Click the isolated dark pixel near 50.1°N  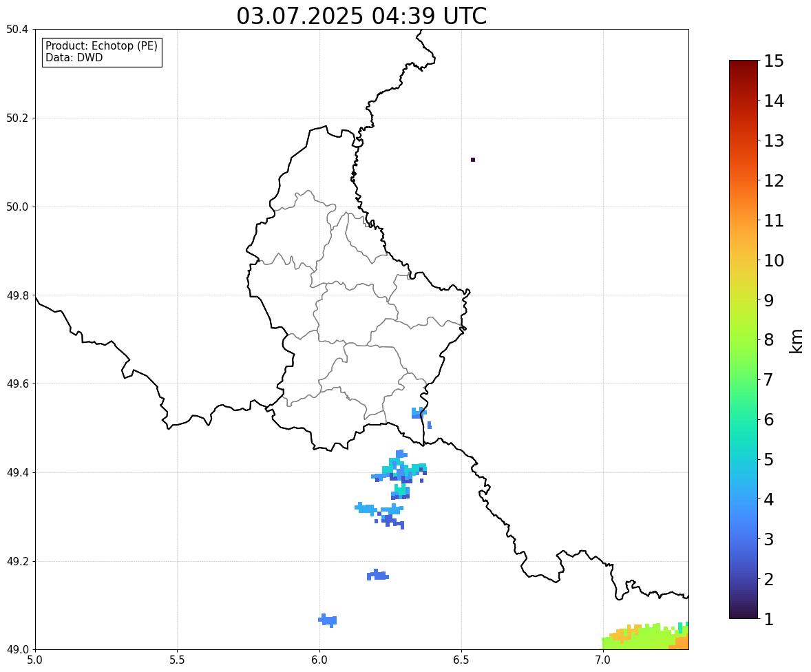click(473, 160)
